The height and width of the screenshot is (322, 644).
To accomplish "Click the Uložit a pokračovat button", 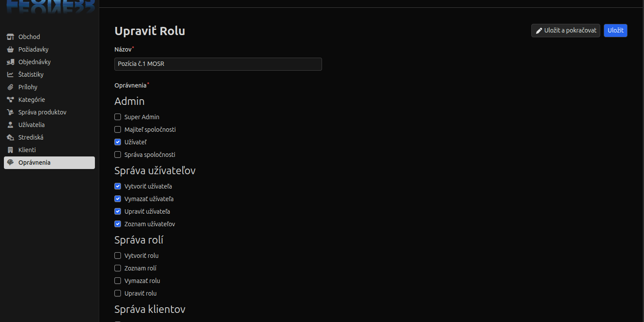I will pyautogui.click(x=566, y=30).
